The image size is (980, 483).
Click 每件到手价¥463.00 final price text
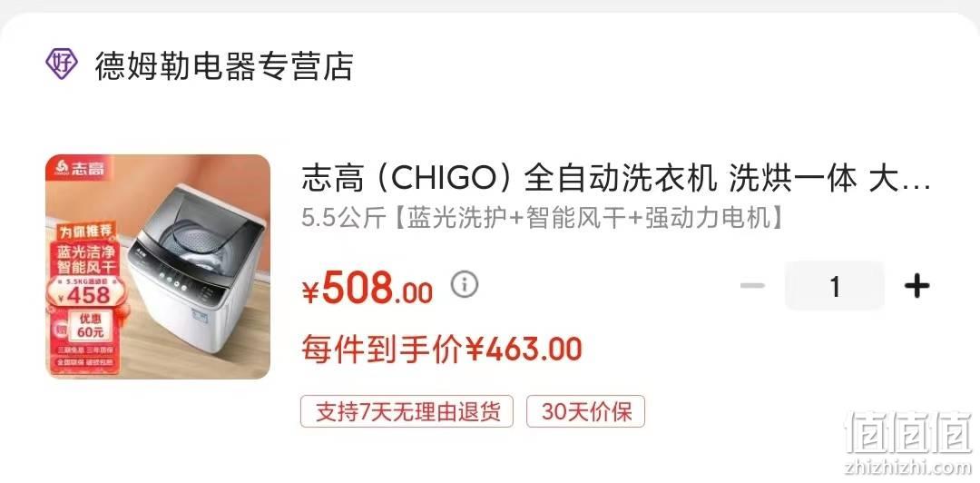point(442,350)
